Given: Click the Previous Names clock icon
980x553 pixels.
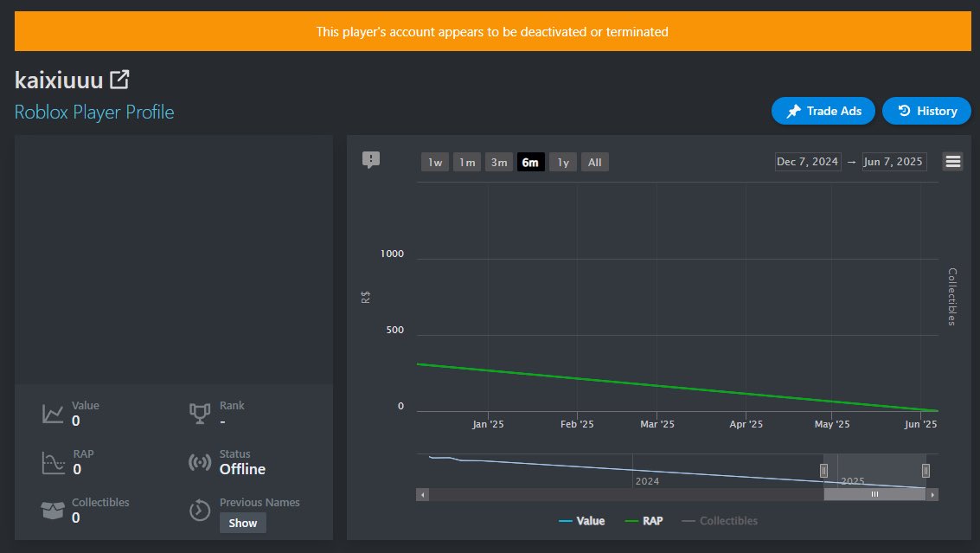Looking at the screenshot, I should pyautogui.click(x=200, y=511).
